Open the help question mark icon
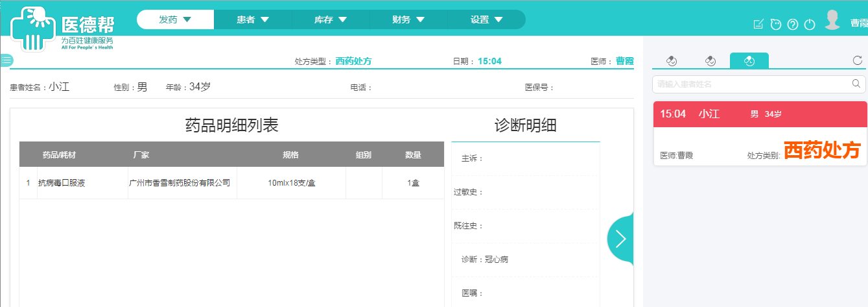 [792, 25]
